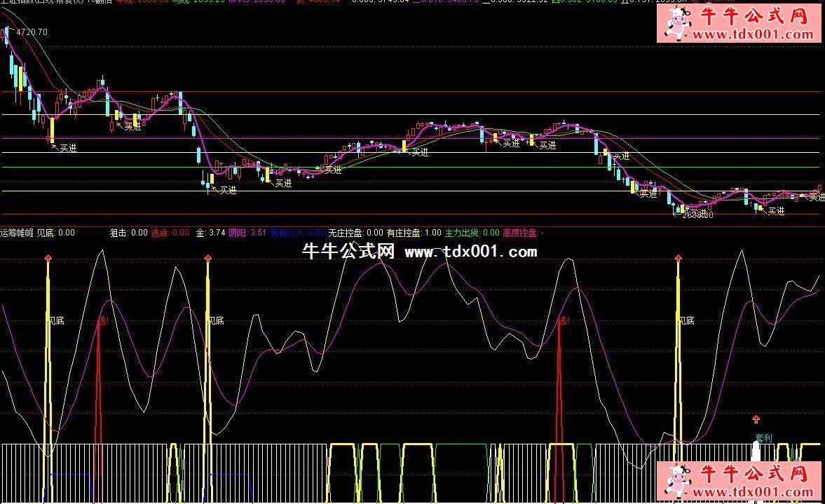The height and width of the screenshot is (504, 825).
Task: Select the green 主力出货: 0.00 readout
Action: pos(472,233)
